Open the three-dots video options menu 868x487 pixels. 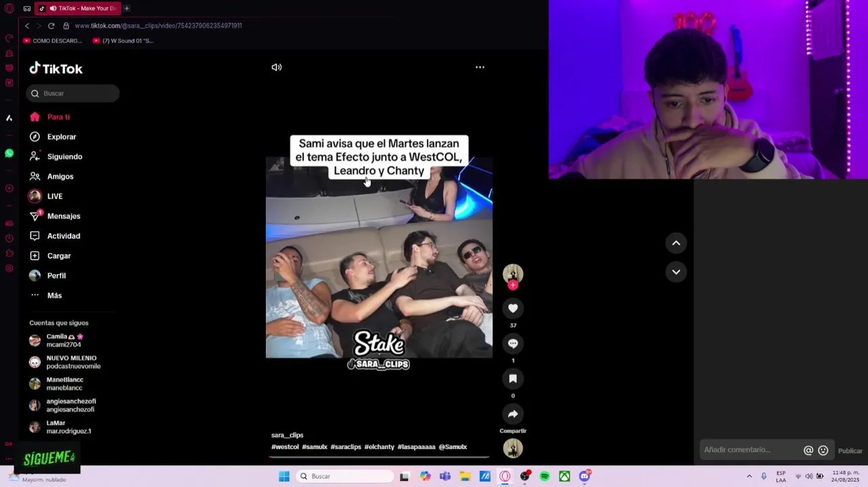click(x=480, y=67)
